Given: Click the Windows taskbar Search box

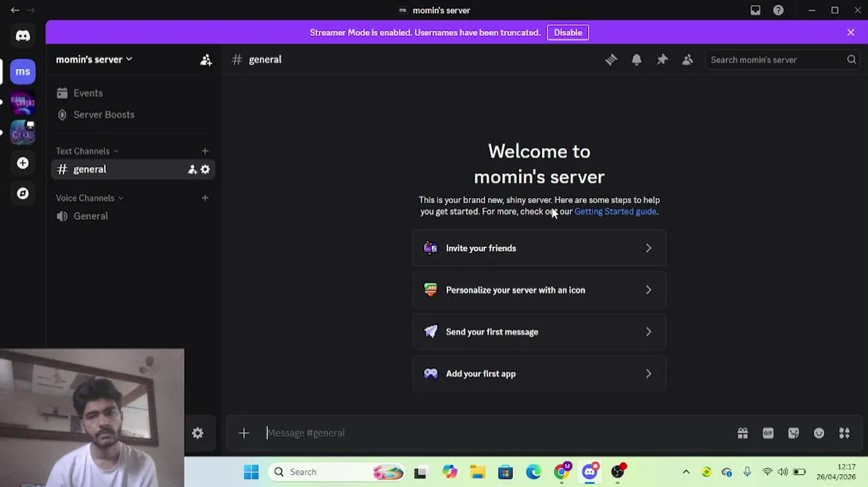Looking at the screenshot, I should [x=336, y=472].
